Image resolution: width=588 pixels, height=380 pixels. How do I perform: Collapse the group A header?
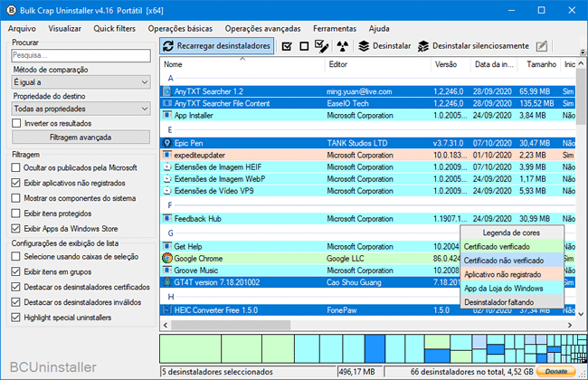click(169, 79)
